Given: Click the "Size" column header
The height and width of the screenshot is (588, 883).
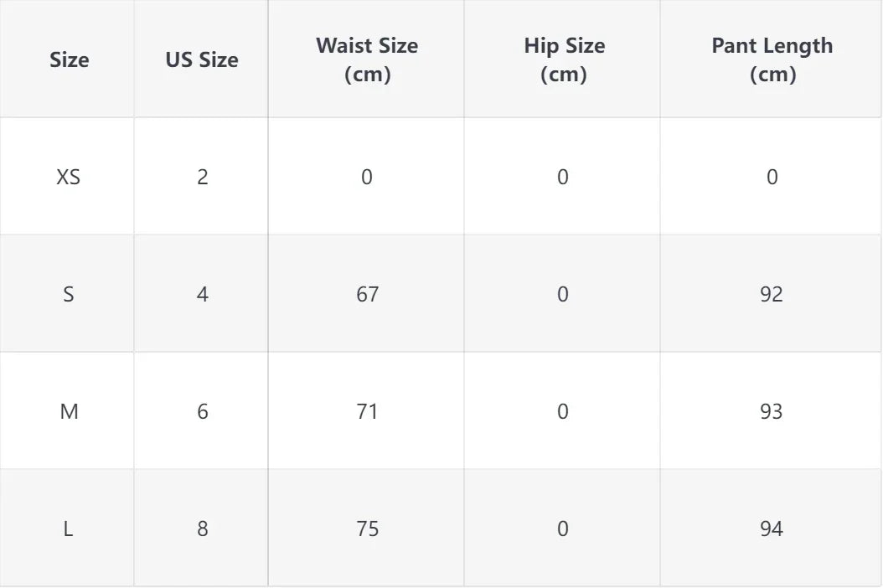Looking at the screenshot, I should coord(69,59).
